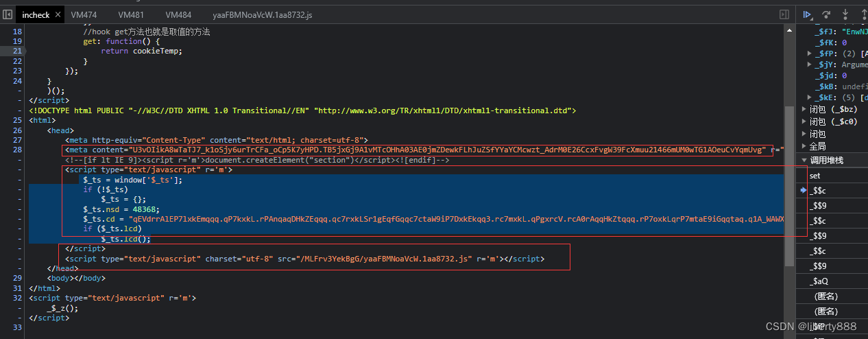Switch to the incheck tab
This screenshot has width=868, height=339.
point(35,14)
